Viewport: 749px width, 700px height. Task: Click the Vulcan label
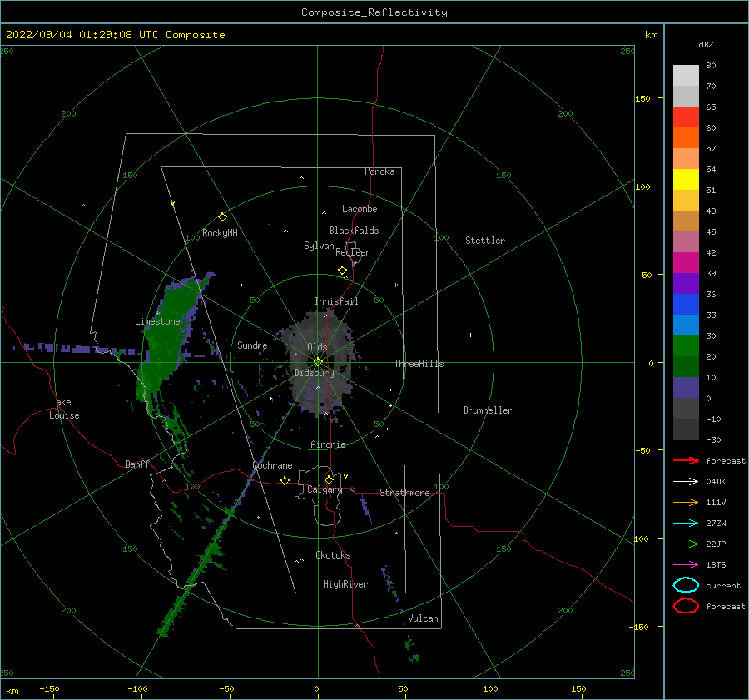click(x=424, y=618)
